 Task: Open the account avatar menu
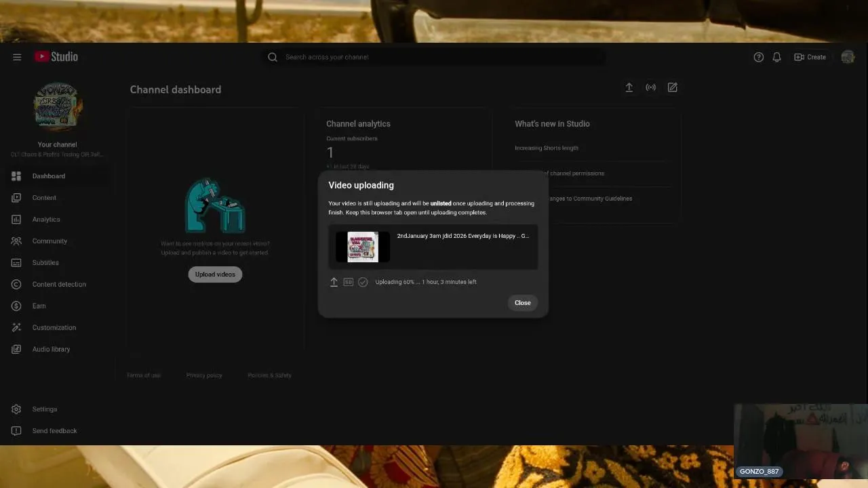[848, 57]
